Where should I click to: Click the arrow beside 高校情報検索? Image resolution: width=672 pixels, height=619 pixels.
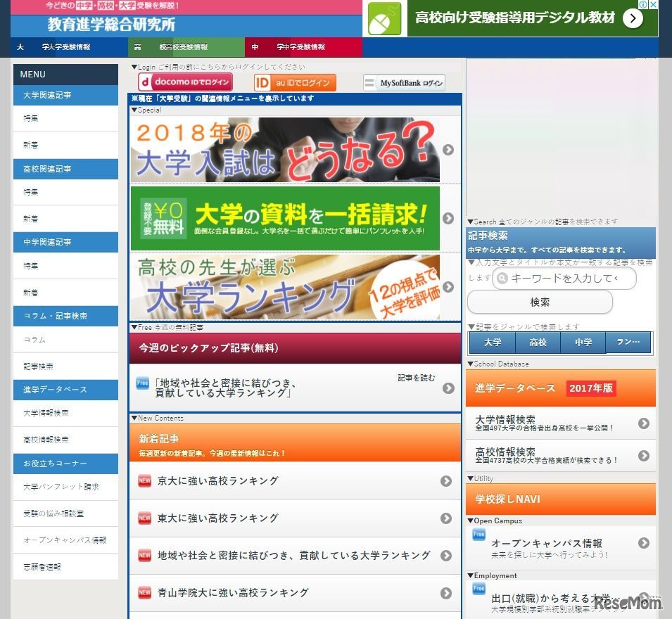645,456
